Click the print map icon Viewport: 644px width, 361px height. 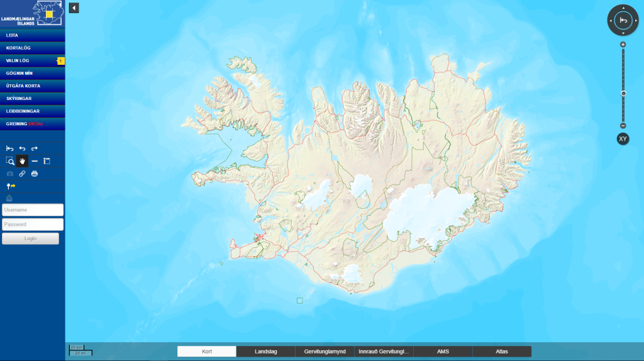click(35, 174)
